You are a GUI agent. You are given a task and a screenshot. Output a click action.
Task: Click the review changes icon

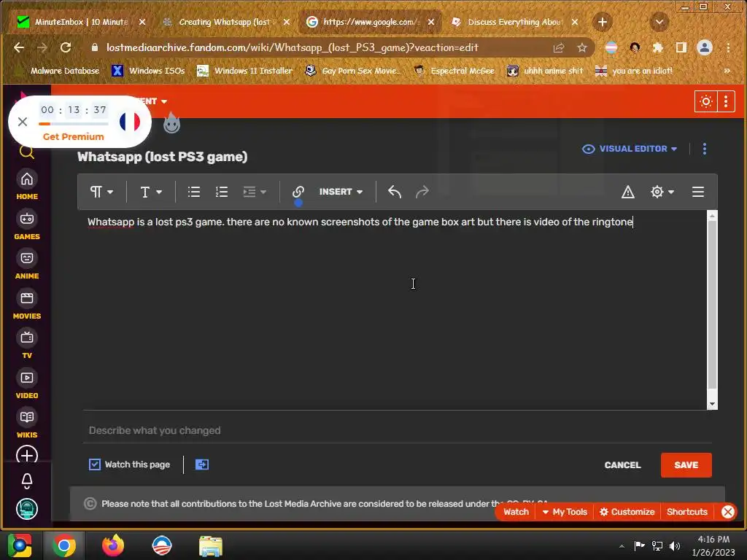[202, 464]
